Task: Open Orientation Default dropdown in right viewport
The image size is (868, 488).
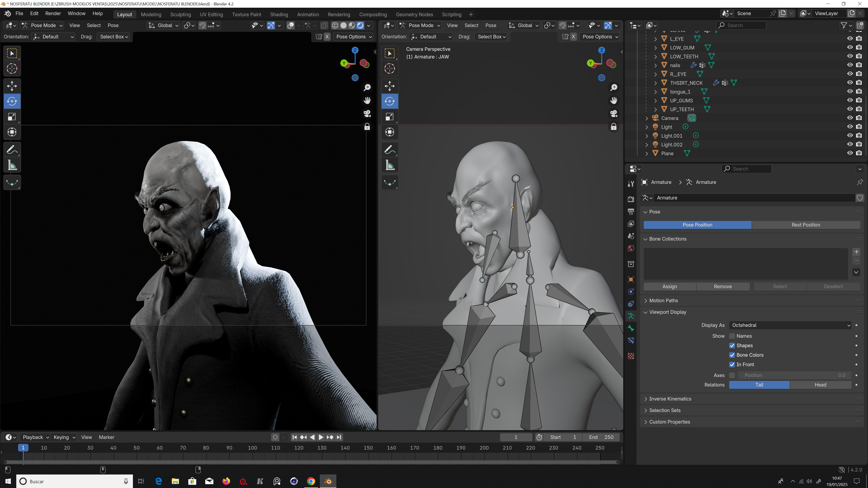Action: [x=431, y=37]
